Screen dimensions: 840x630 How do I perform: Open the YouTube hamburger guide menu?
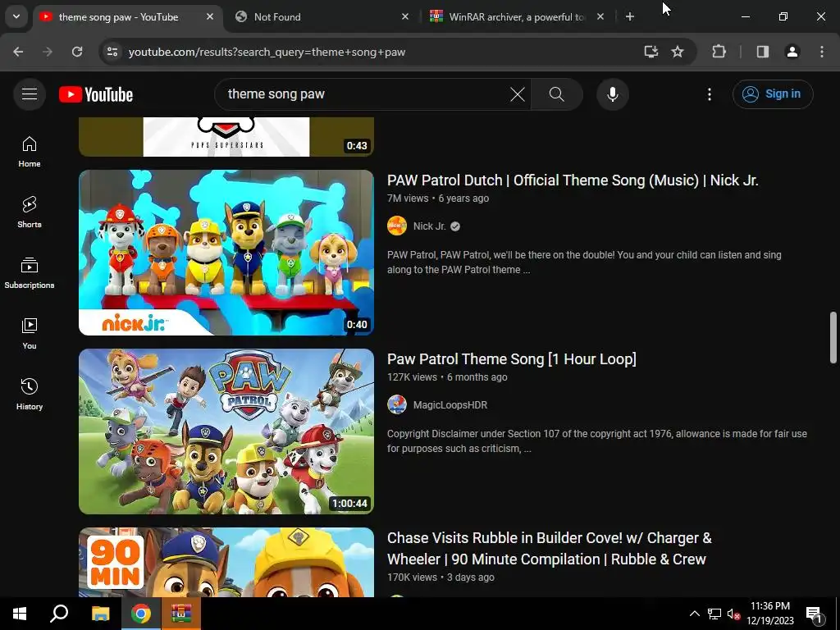click(x=30, y=94)
